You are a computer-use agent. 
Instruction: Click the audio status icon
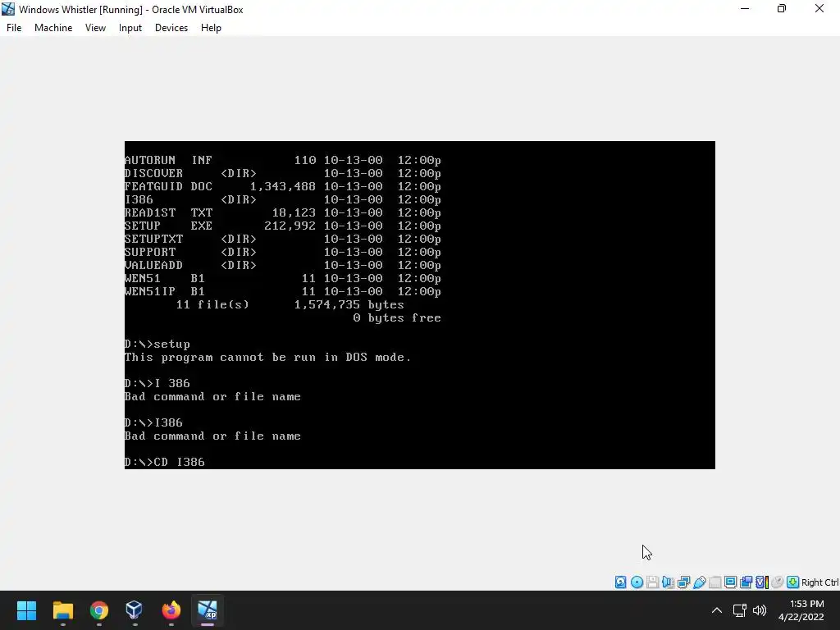(x=668, y=582)
